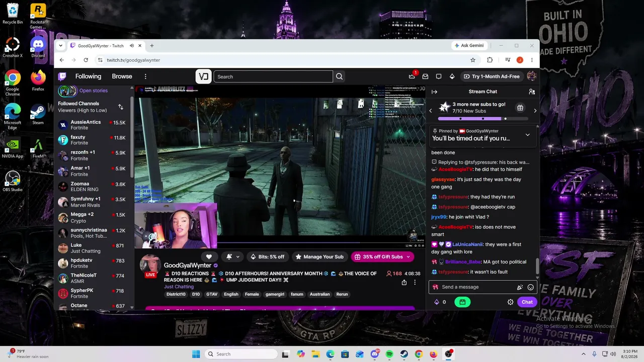This screenshot has width=644, height=362.
Task: Mute the tab via speaker icon
Action: coord(132,46)
